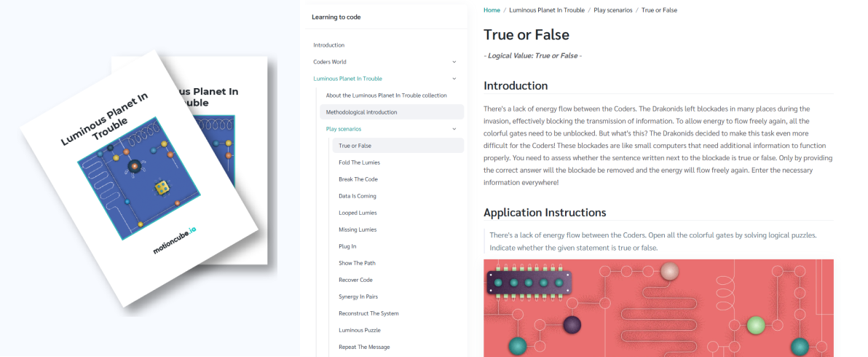Open the Recover Code scenario
The image size is (868, 357).
[x=355, y=280]
